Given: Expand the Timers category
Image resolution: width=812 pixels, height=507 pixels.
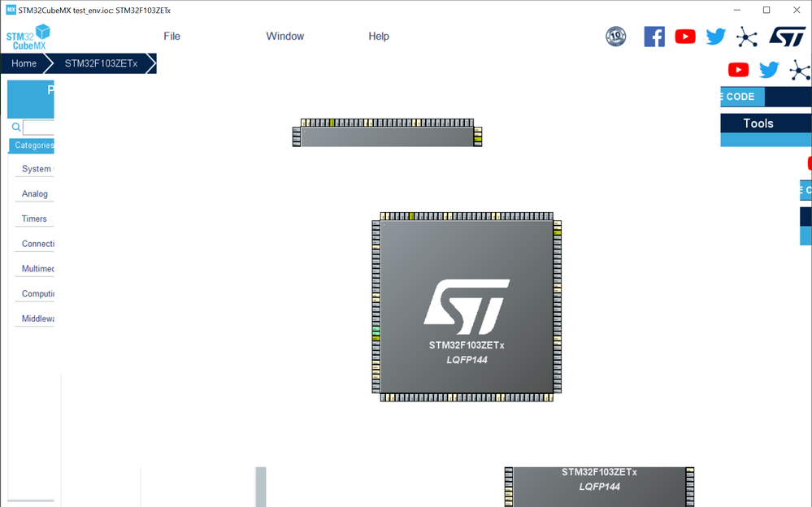Looking at the screenshot, I should coord(34,219).
